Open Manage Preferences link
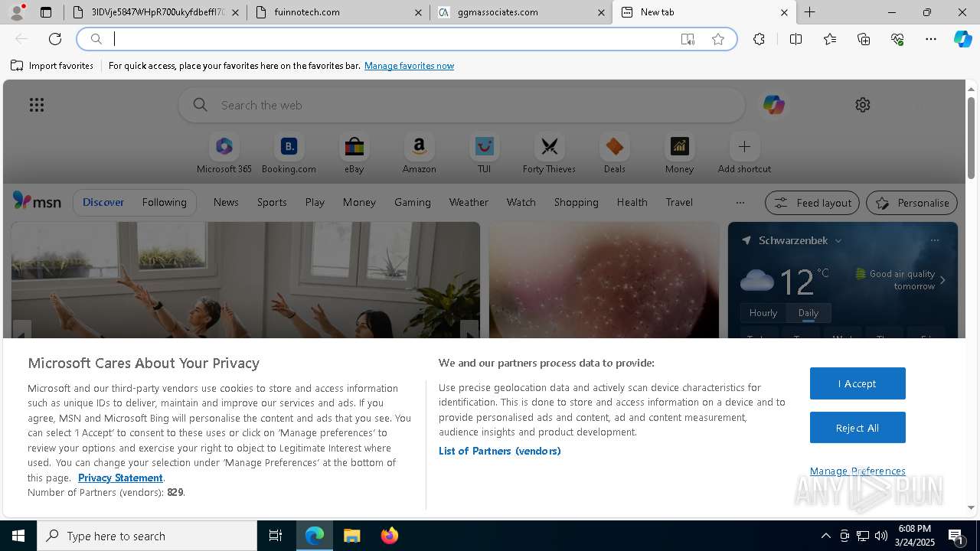The width and height of the screenshot is (980, 551). pyautogui.click(x=857, y=471)
